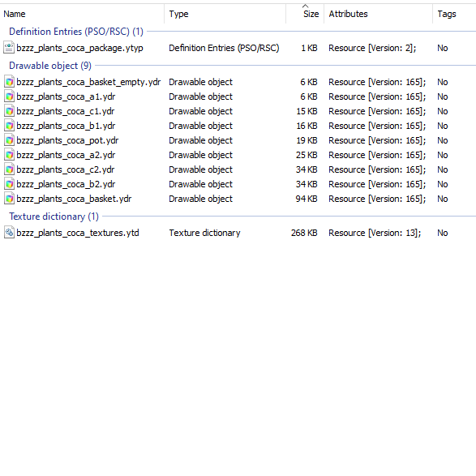This screenshot has height=476, width=476.
Task: Select file name bzzz_plants_coca_package.ytyp
Action: pos(79,48)
